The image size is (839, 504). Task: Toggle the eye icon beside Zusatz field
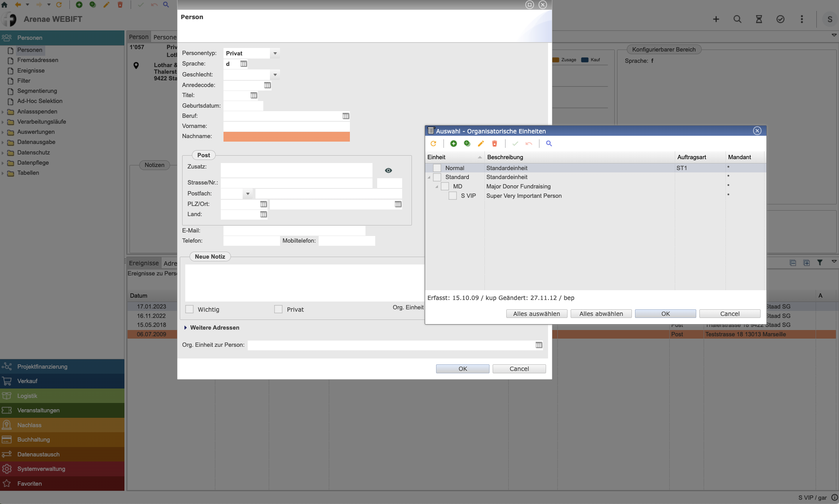[x=388, y=170]
